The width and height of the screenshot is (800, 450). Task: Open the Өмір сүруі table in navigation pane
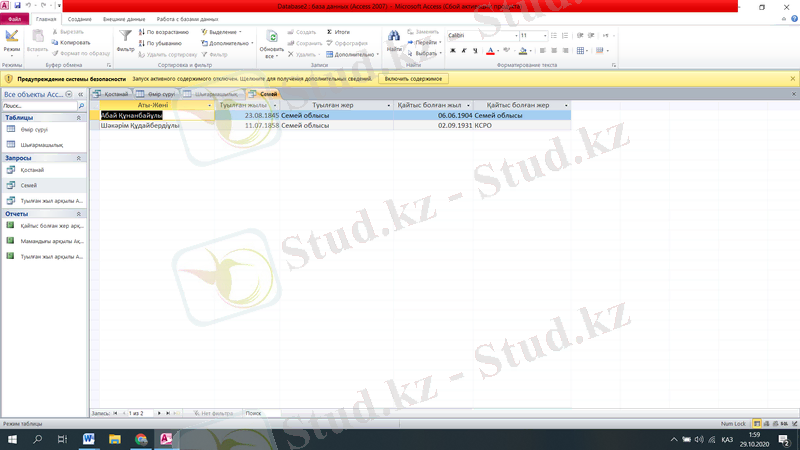tap(44, 130)
